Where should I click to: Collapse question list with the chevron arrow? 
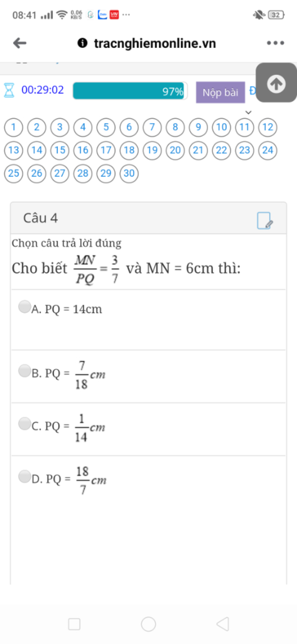[248, 112]
